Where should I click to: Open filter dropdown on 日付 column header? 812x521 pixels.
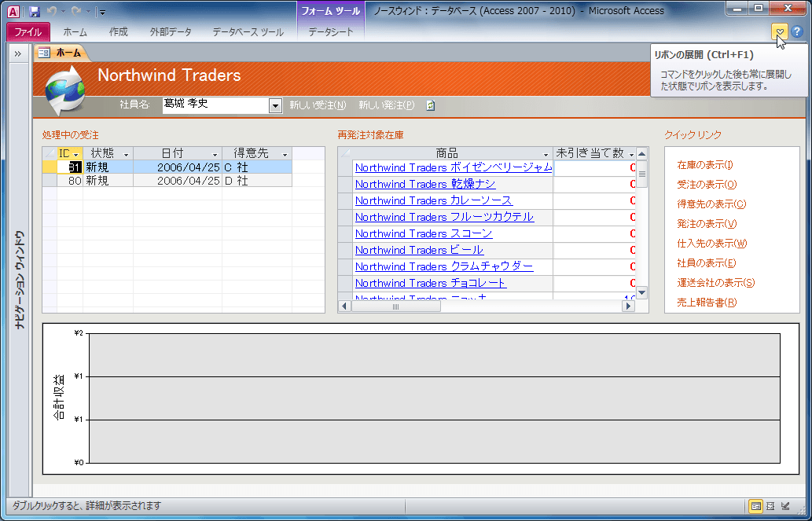click(x=215, y=154)
